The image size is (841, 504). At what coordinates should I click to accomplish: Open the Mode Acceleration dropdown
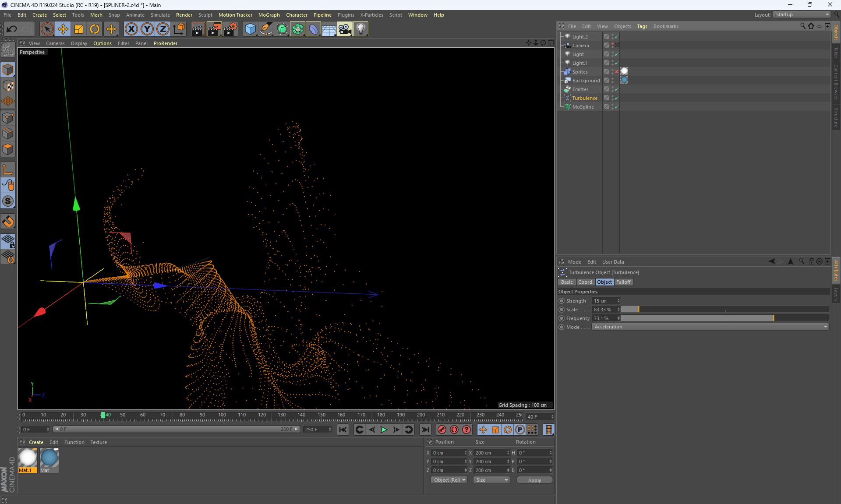710,327
